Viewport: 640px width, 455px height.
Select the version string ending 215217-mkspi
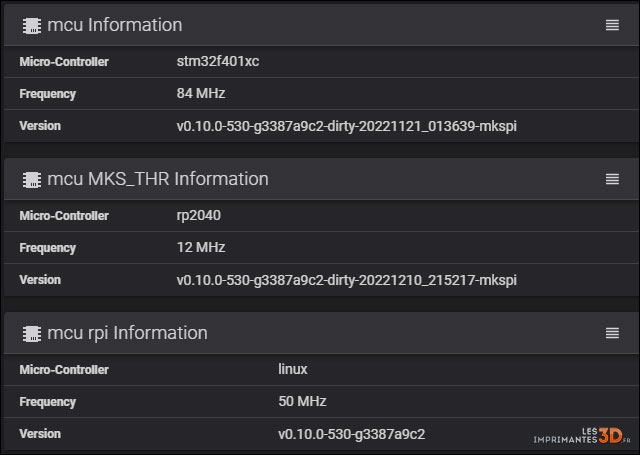click(x=346, y=280)
